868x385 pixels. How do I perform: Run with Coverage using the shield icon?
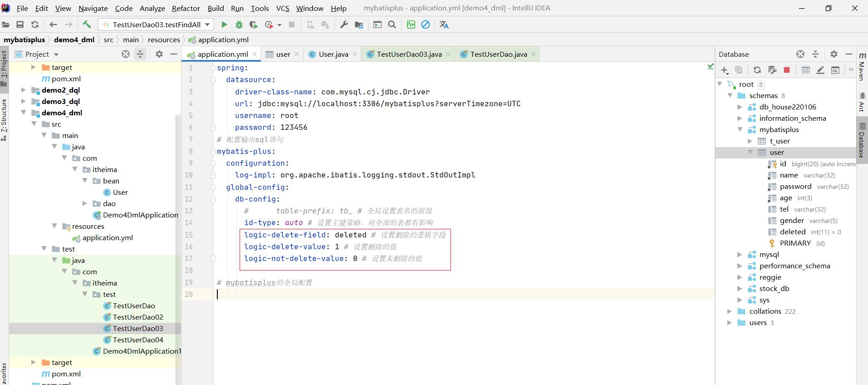[254, 25]
